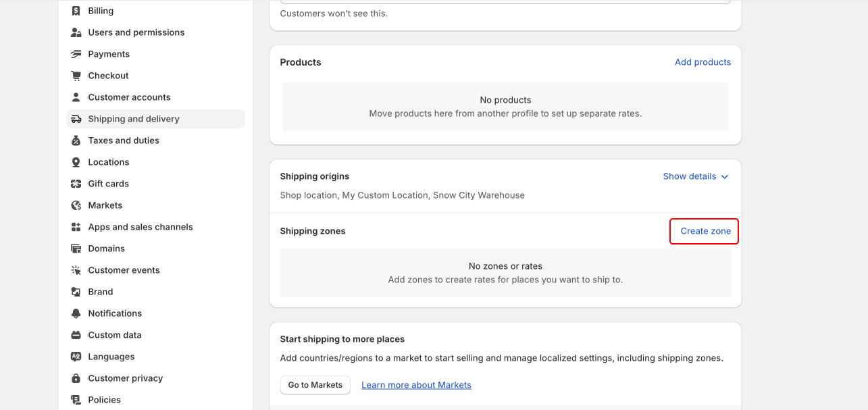The height and width of the screenshot is (410, 868).
Task: Click the Payments card icon
Action: (x=76, y=54)
